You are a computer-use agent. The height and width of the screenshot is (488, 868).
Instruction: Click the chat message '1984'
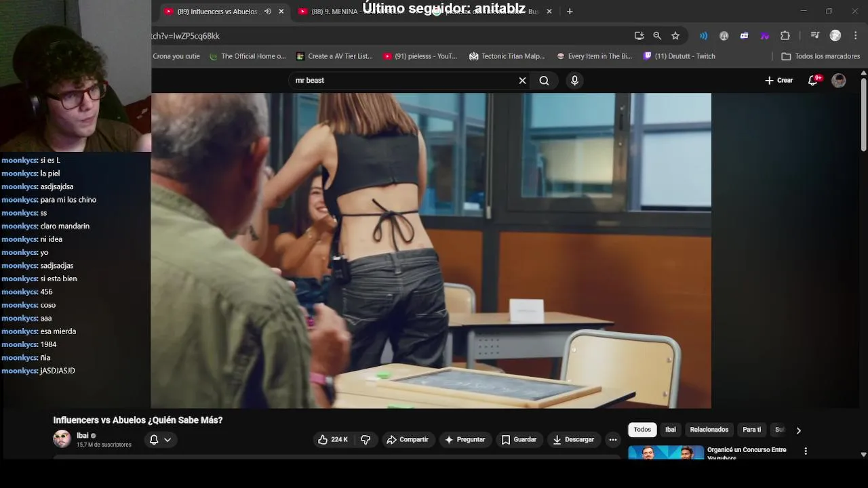point(48,344)
